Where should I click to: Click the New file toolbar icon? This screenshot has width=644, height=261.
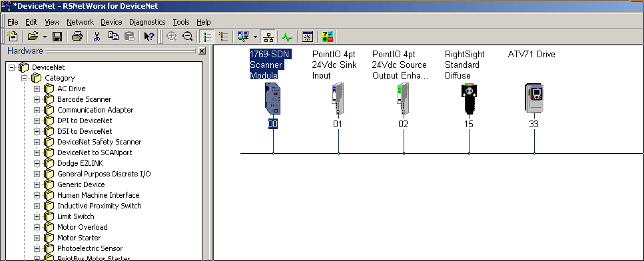pyautogui.click(x=13, y=37)
